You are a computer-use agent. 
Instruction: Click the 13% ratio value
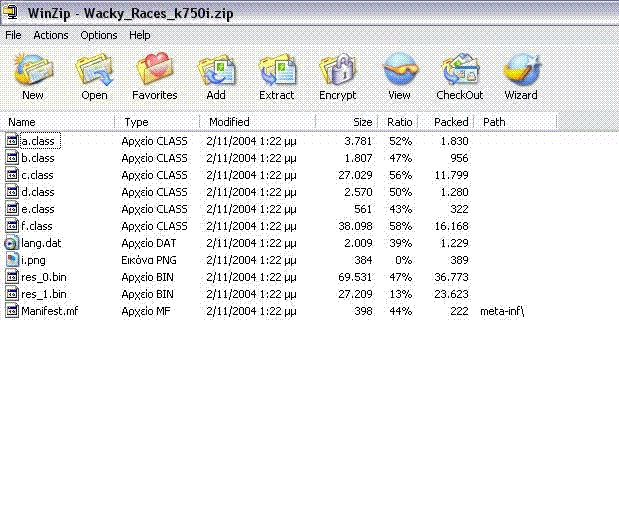point(401,294)
